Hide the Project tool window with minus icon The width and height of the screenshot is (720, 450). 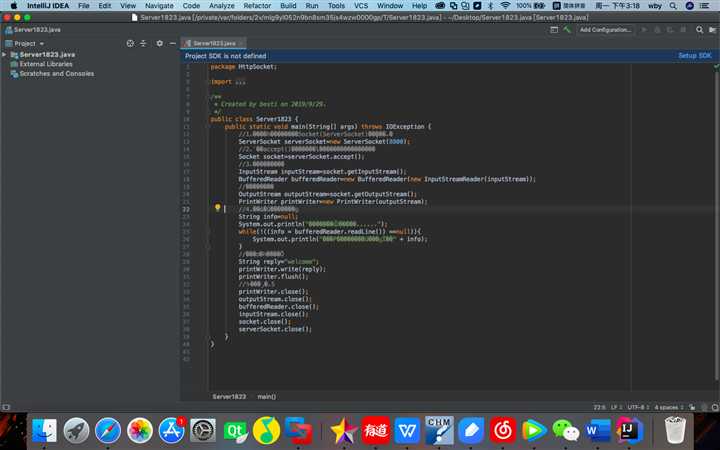pyautogui.click(x=173, y=43)
